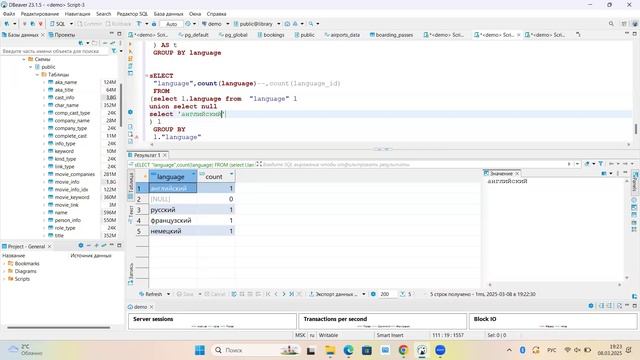Open the Навигация menu

(x=78, y=14)
